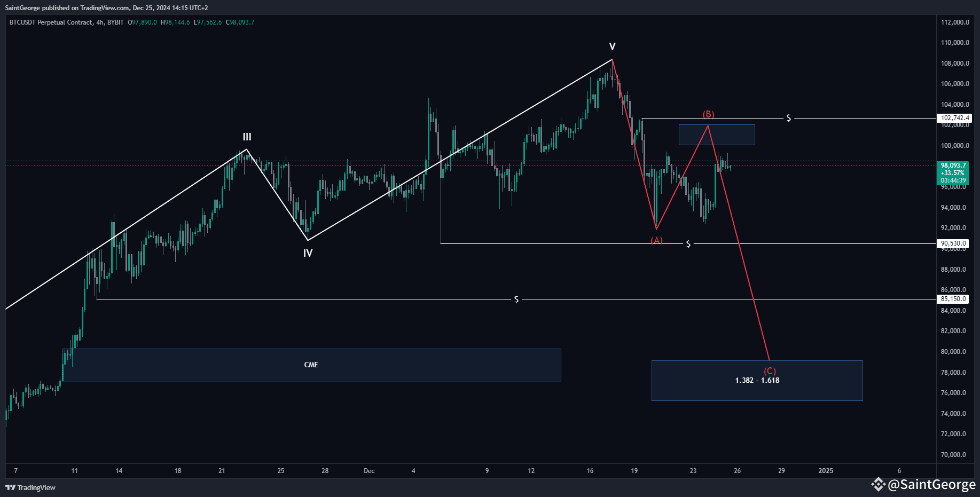Click the wave V label
This screenshot has width=980, height=497.
pos(612,46)
